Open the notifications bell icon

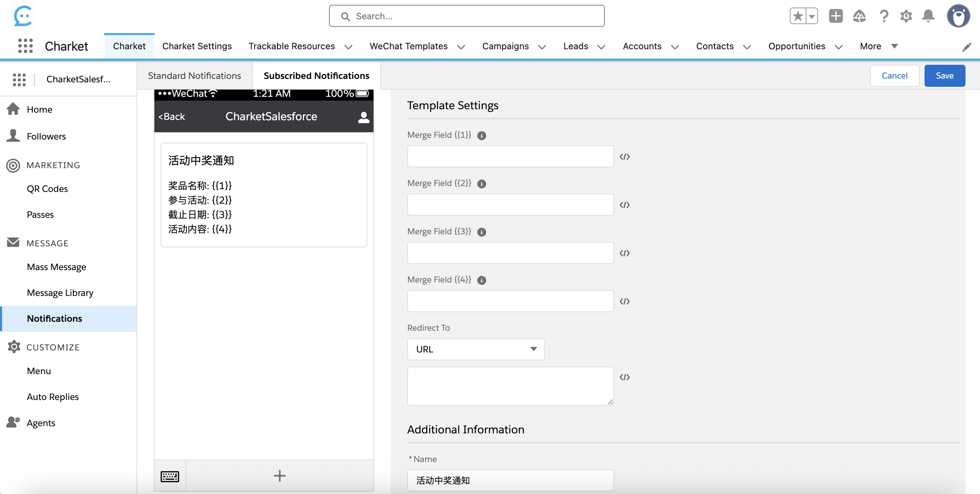click(928, 16)
